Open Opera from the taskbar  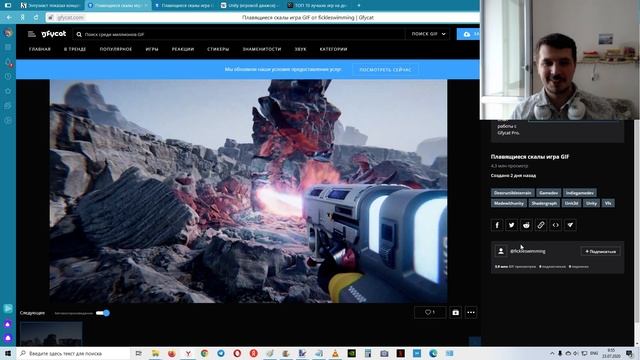(237, 353)
